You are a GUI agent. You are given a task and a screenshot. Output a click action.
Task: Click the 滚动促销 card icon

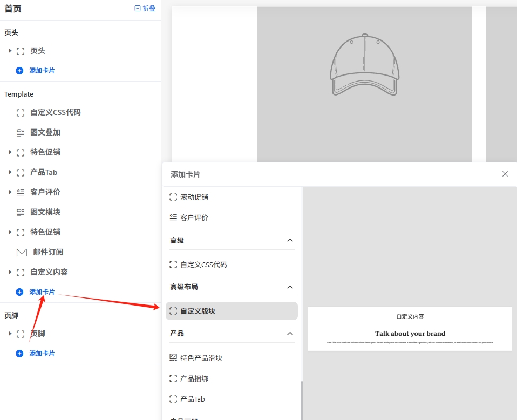tap(173, 197)
